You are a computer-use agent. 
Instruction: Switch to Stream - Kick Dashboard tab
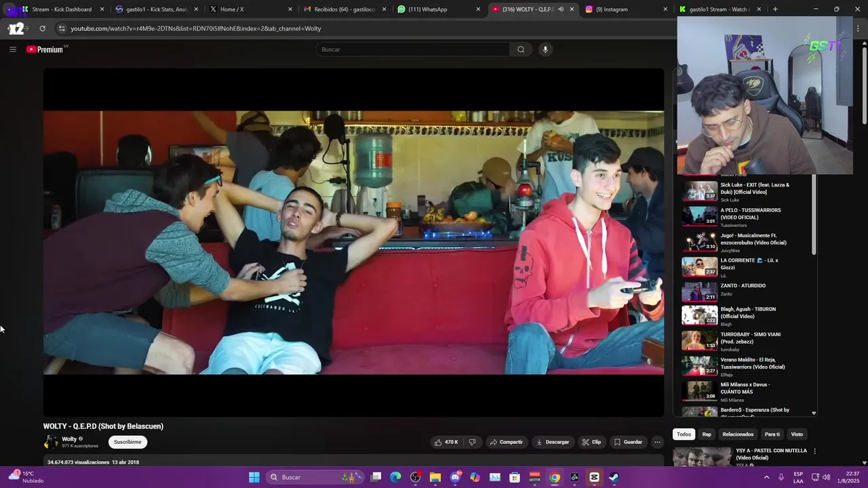click(62, 9)
